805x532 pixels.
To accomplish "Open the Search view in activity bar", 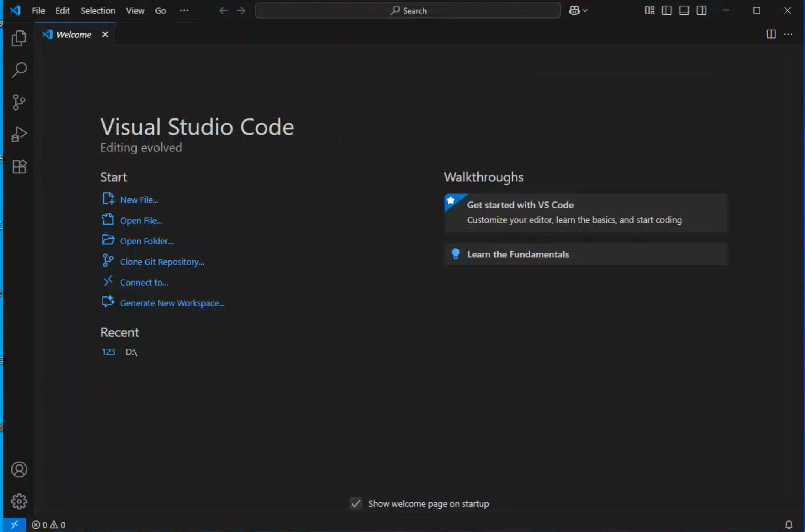I will (x=19, y=70).
